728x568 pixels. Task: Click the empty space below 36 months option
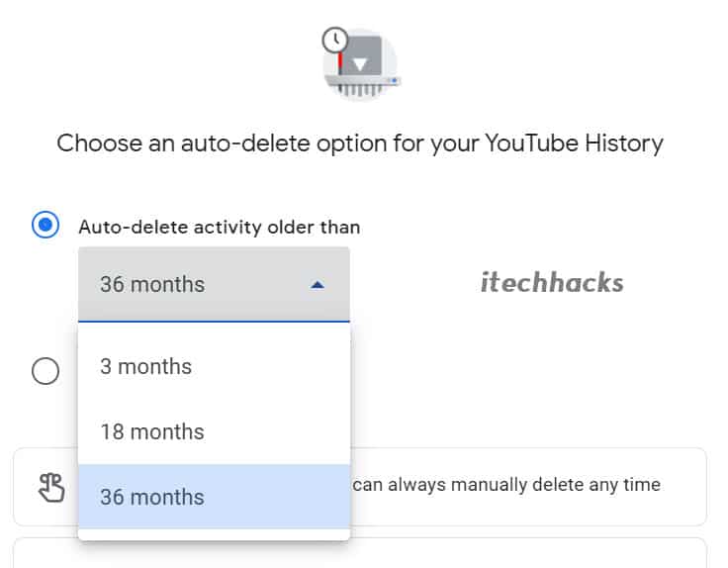tap(214, 534)
